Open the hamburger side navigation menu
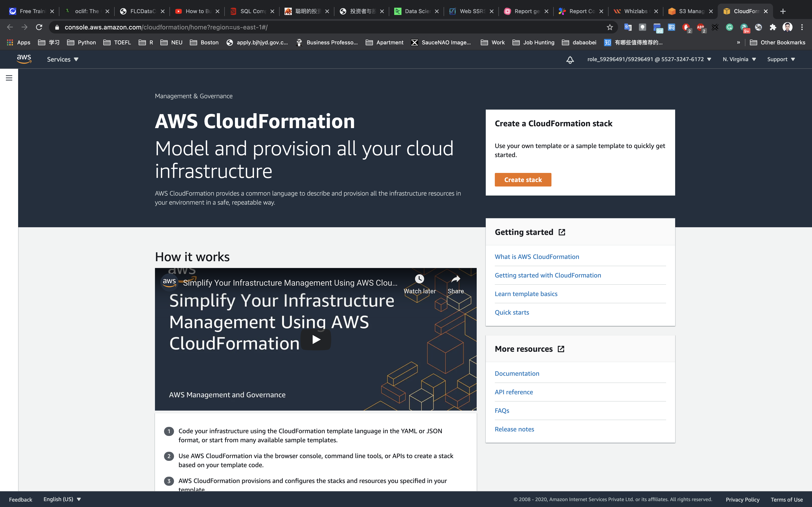This screenshot has height=507, width=812. click(9, 78)
